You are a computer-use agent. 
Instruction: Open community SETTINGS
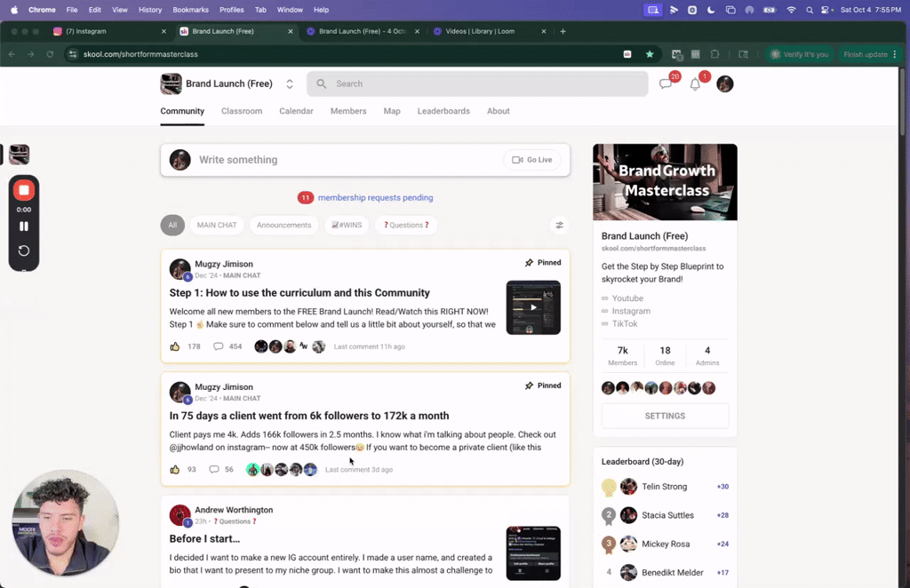coord(664,415)
